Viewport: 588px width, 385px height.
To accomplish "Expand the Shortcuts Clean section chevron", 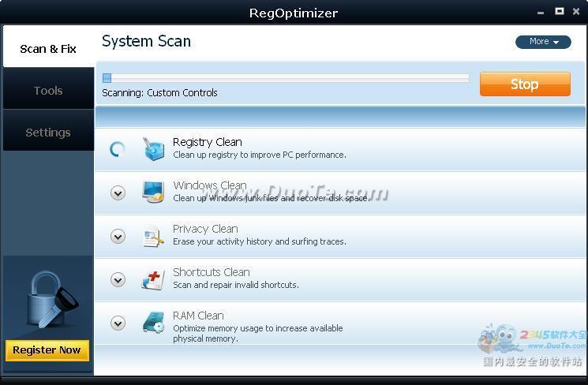I will pyautogui.click(x=118, y=279).
